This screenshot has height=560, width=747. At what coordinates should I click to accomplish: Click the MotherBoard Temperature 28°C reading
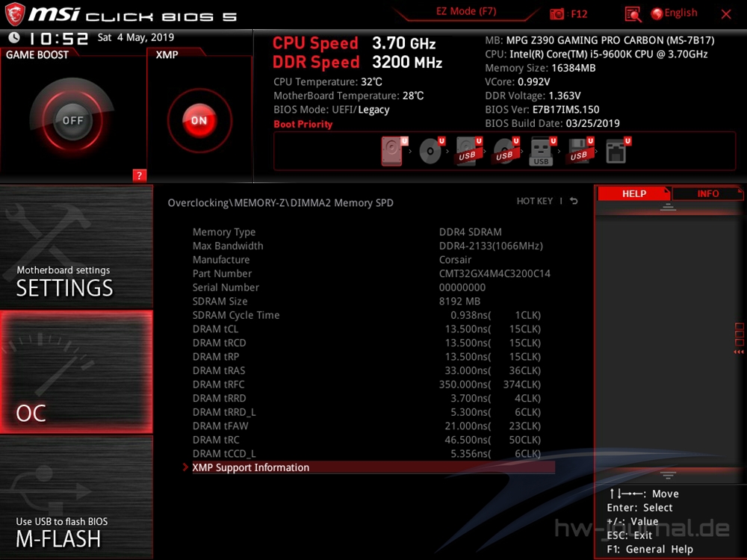(x=348, y=96)
